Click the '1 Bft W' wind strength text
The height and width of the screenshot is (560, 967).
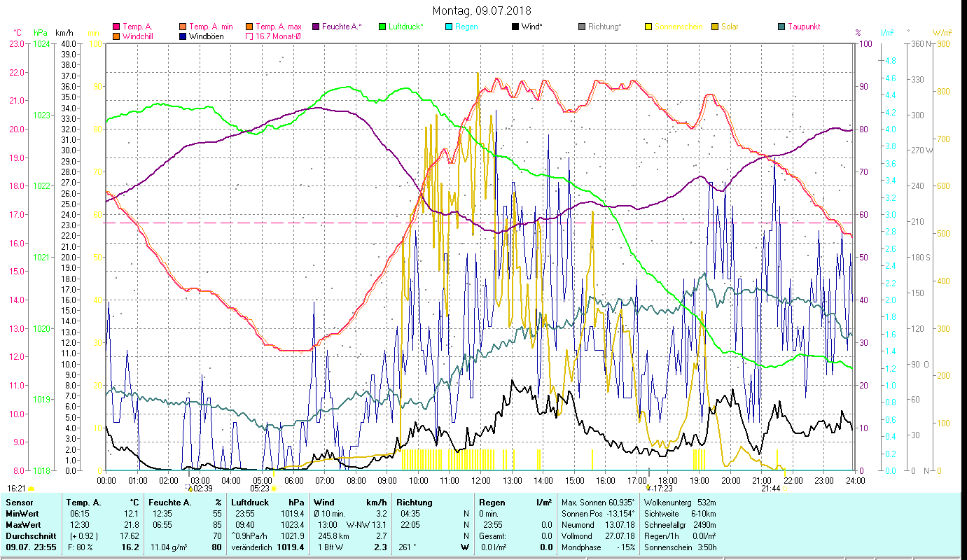tap(332, 547)
